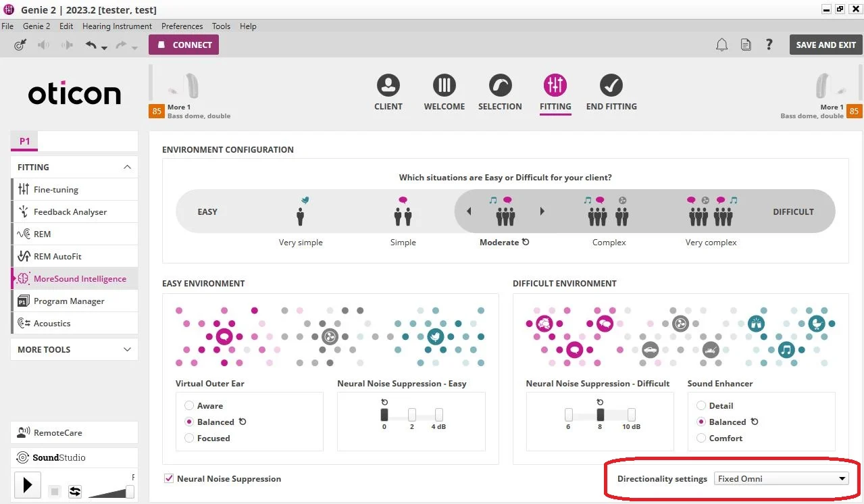864x504 pixels.
Task: Open RemoteCare
Action: click(x=74, y=432)
